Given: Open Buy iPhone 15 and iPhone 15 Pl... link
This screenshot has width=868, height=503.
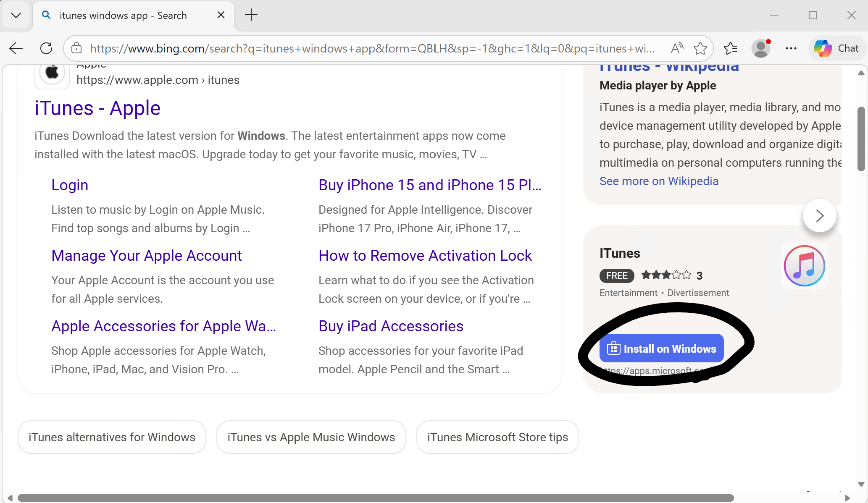Looking at the screenshot, I should point(430,185).
